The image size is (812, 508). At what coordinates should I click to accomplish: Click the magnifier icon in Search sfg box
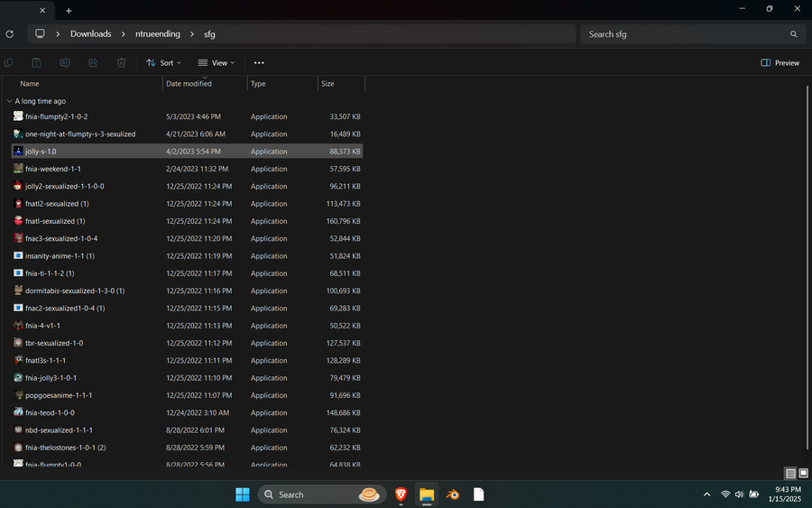793,34
